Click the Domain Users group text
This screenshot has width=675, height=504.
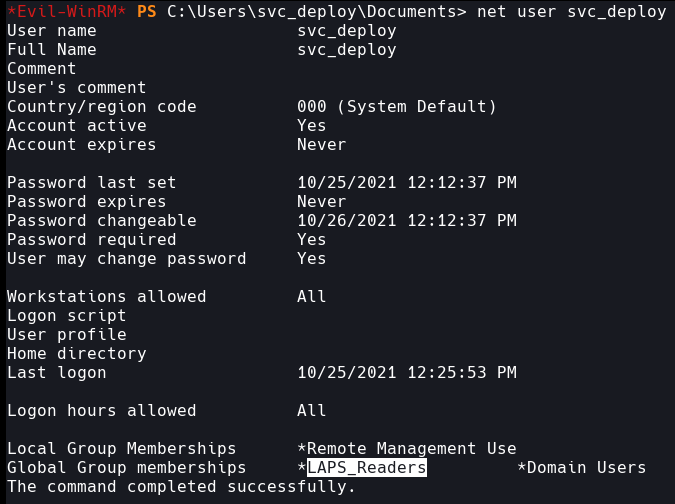[x=586, y=468]
